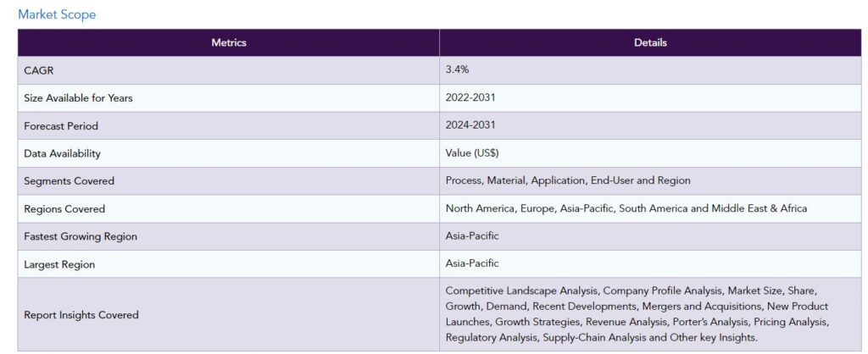Click the 2022-2031 value cell
The width and height of the screenshot is (868, 354).
(x=470, y=98)
